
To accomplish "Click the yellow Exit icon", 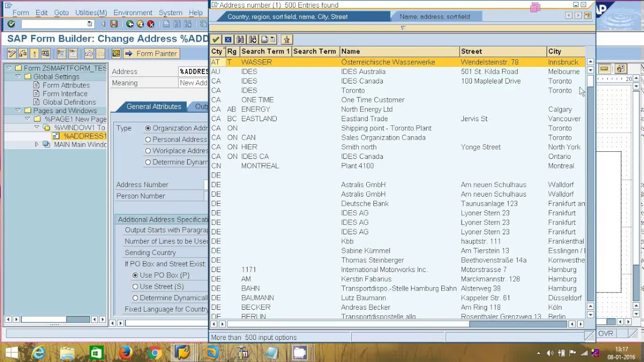I will pyautogui.click(x=140, y=24).
